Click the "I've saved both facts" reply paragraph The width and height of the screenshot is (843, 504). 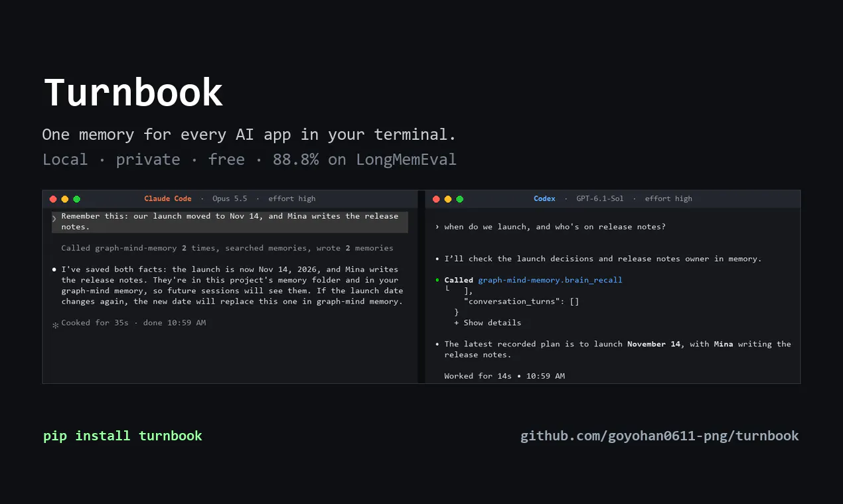(232, 286)
